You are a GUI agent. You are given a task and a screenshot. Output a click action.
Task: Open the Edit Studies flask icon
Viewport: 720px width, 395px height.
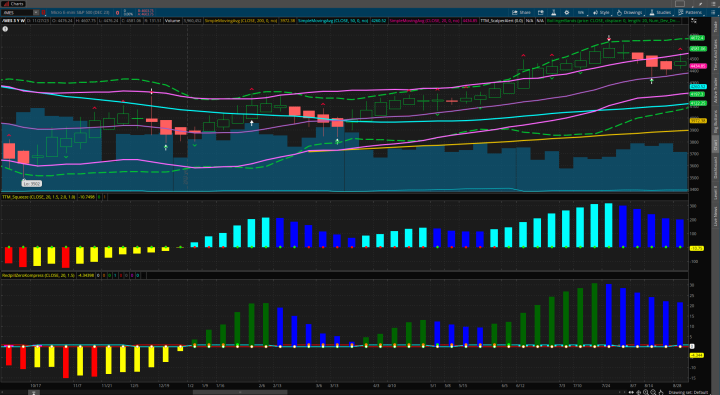553,12
